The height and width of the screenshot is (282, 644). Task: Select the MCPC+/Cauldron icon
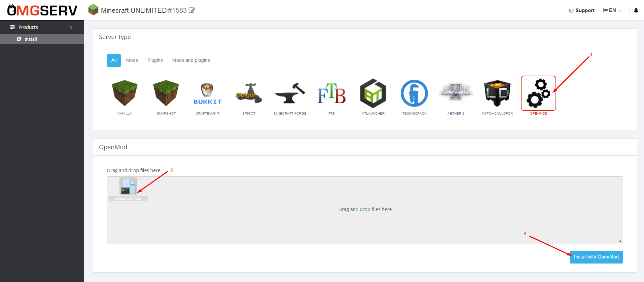(x=497, y=93)
